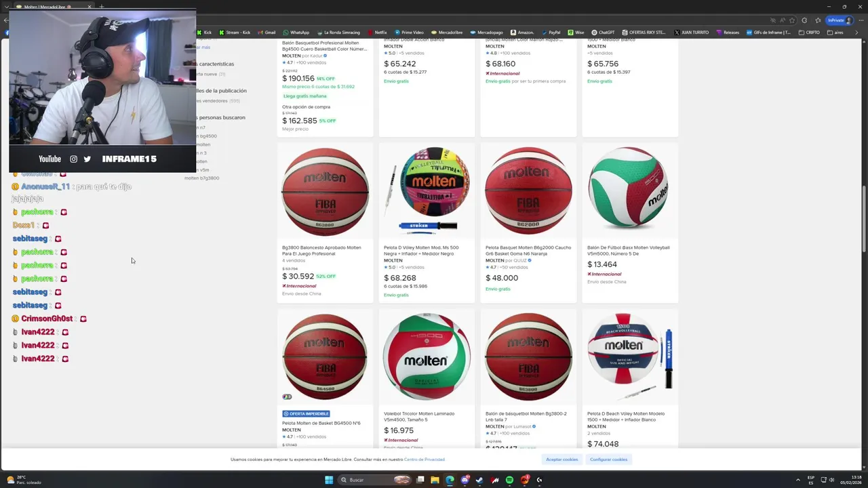868x488 pixels.
Task: Open the GIFs de Inframe bookmark
Action: click(768, 32)
